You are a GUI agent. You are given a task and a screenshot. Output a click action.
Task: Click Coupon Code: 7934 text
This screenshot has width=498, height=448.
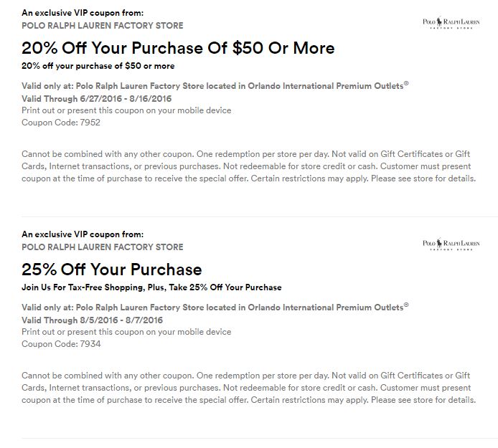tap(61, 344)
